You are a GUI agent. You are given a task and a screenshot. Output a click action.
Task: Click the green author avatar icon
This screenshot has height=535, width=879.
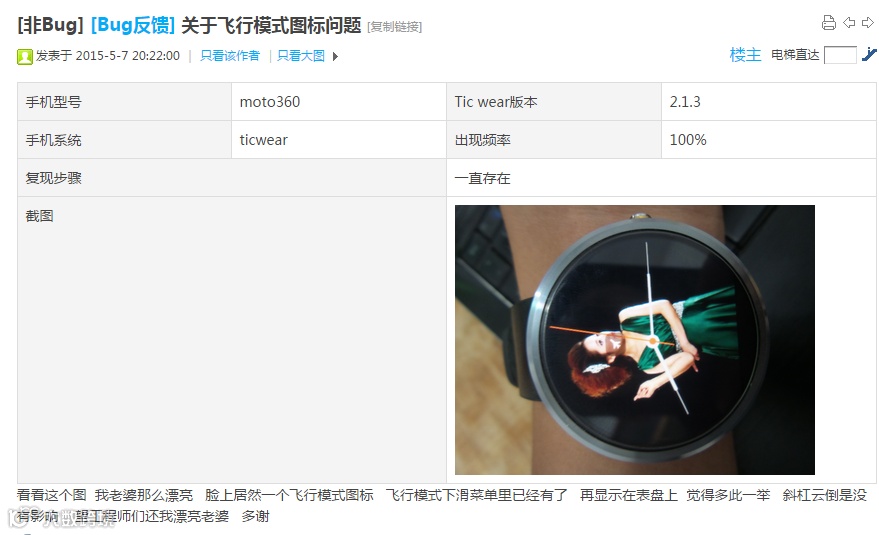(x=25, y=57)
